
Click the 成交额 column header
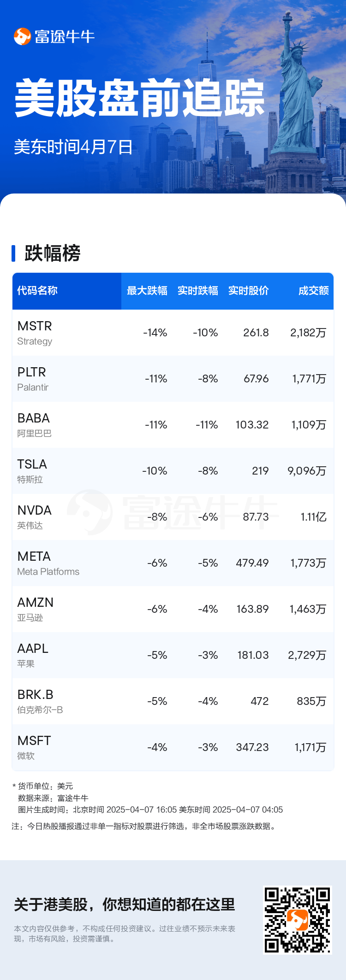coord(314,291)
